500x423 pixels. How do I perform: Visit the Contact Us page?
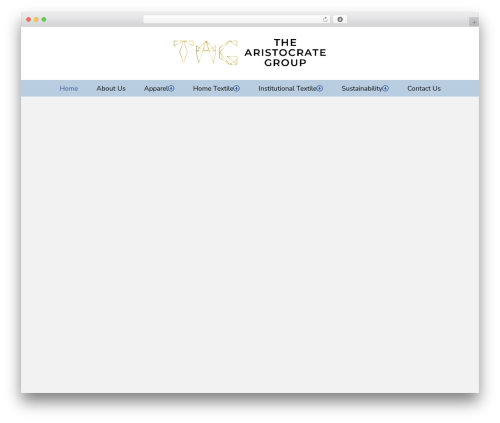[424, 88]
